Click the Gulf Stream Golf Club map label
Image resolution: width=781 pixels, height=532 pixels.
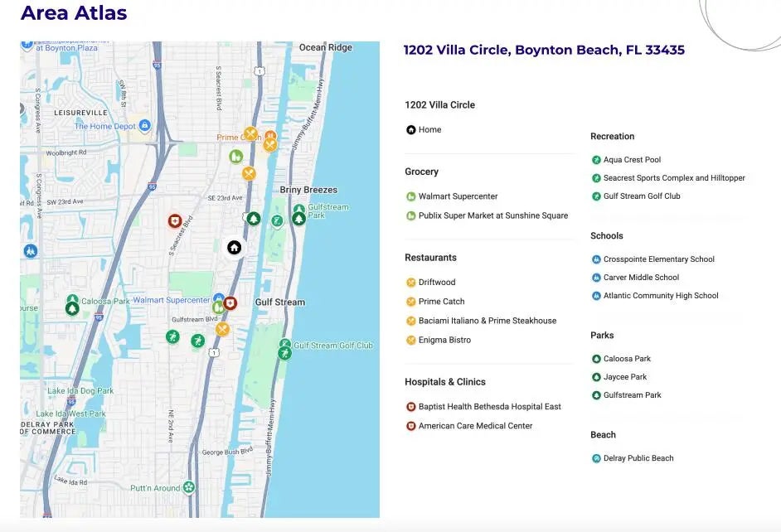(333, 346)
